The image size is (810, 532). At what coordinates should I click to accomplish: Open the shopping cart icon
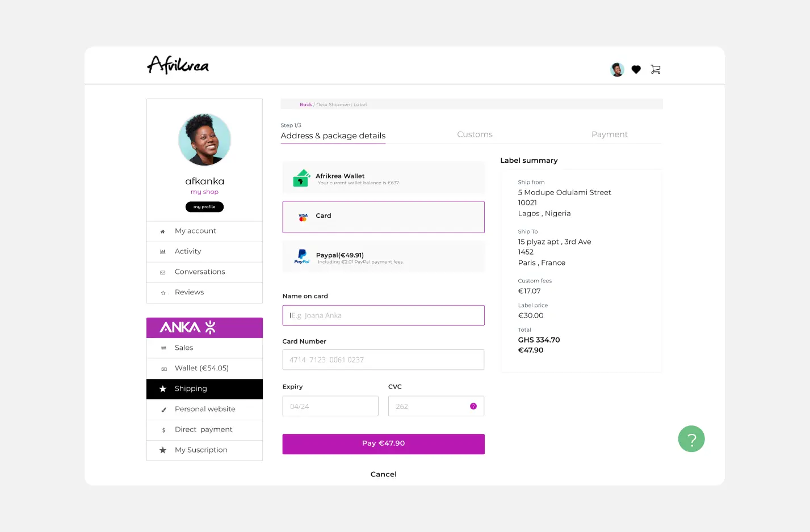[656, 69]
